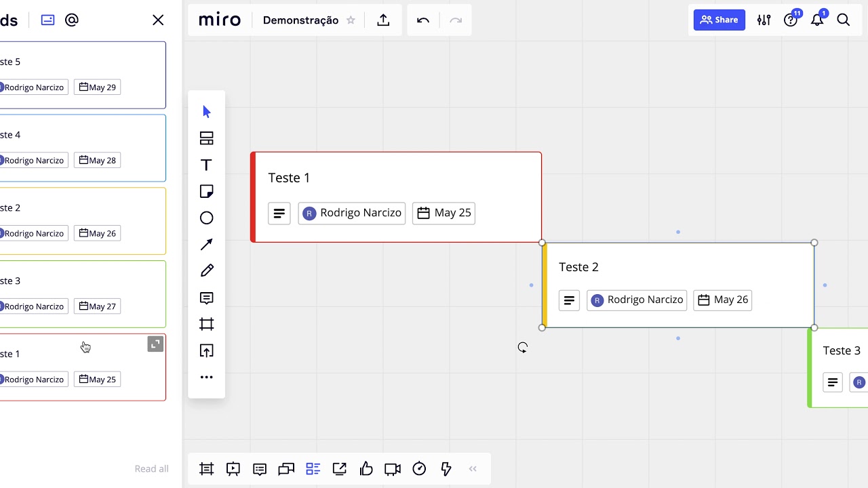Open the search magnifier icon
This screenshot has width=868, height=488.
(x=844, y=20)
